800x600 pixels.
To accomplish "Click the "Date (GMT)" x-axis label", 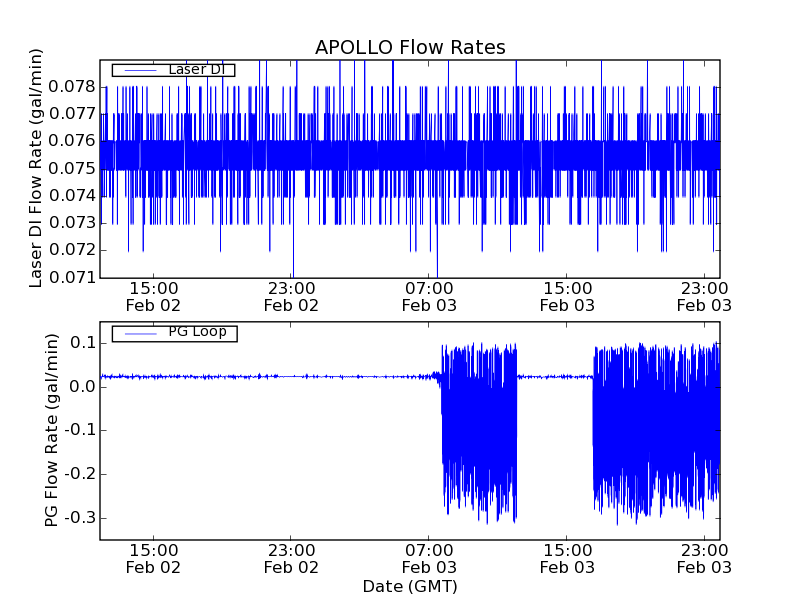I will [410, 586].
